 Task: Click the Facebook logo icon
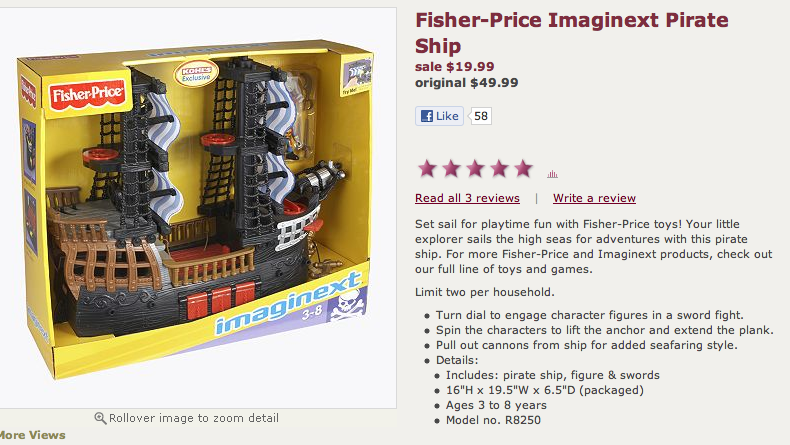pos(427,116)
